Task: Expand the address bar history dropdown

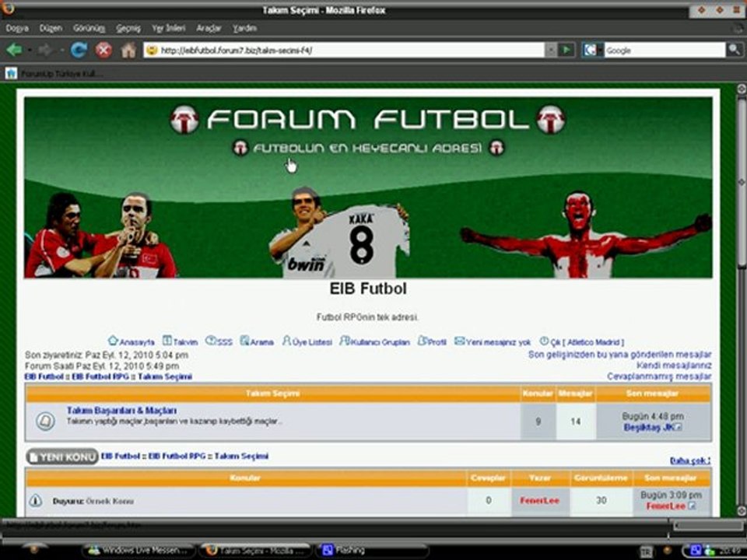Action: [551, 50]
